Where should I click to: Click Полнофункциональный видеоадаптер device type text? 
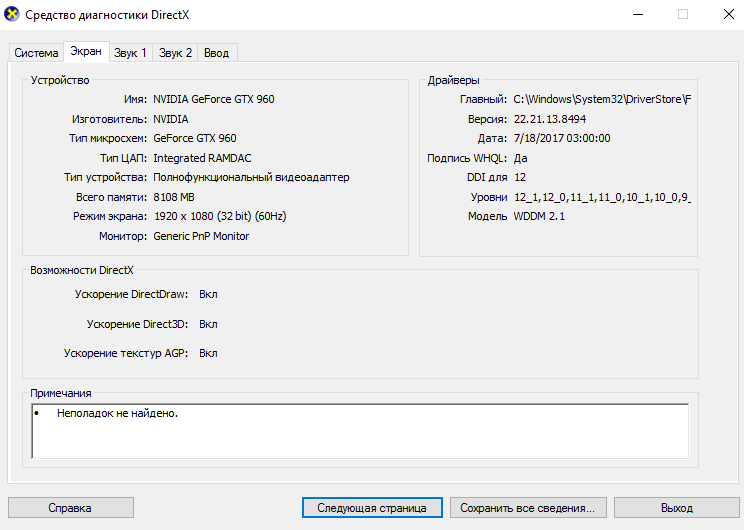pos(251,177)
